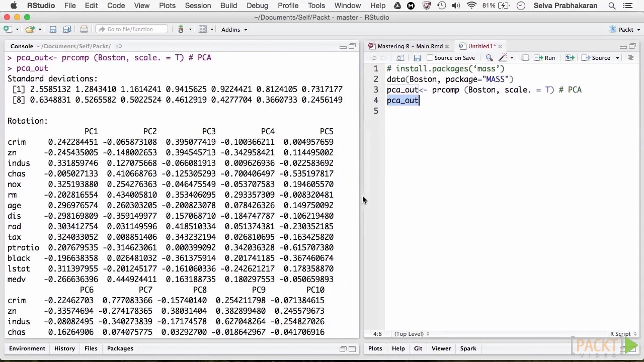Click the code tools magic wand icon

(503, 58)
